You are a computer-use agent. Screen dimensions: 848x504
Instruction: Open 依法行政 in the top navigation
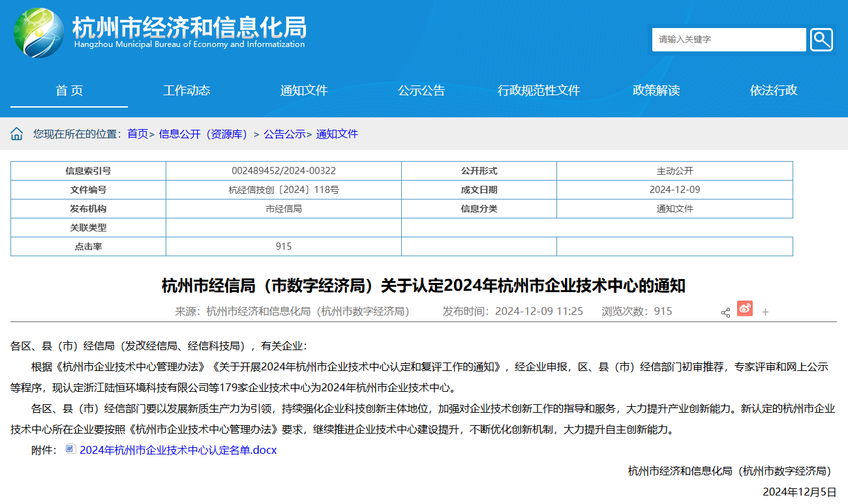774,91
